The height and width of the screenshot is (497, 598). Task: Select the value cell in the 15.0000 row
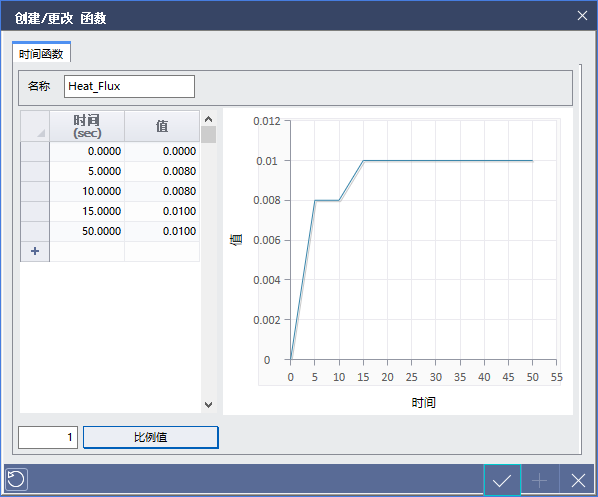tap(162, 211)
